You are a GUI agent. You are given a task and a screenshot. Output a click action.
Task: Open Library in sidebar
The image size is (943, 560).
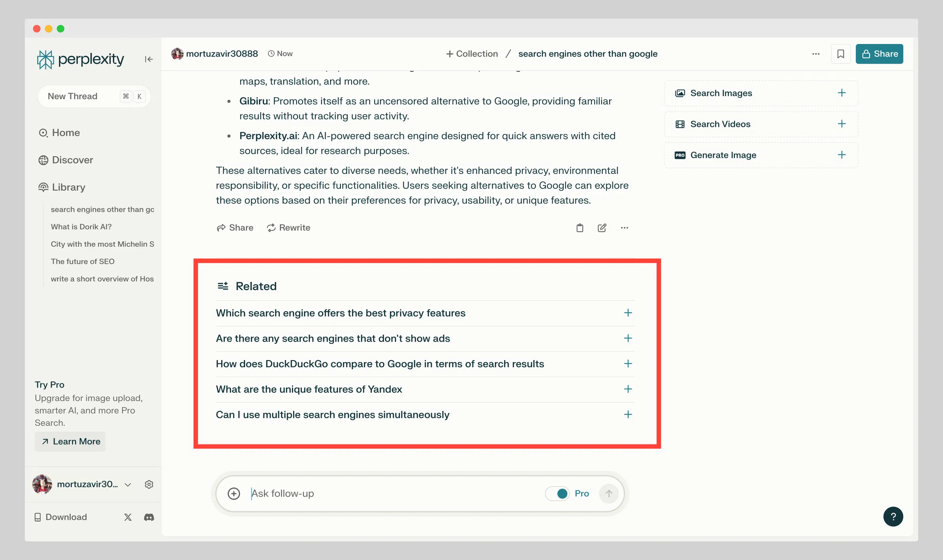click(x=68, y=187)
